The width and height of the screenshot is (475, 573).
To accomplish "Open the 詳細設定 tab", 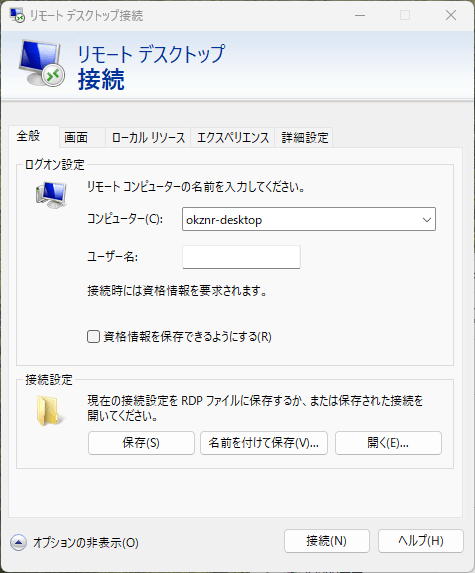I will click(304, 138).
